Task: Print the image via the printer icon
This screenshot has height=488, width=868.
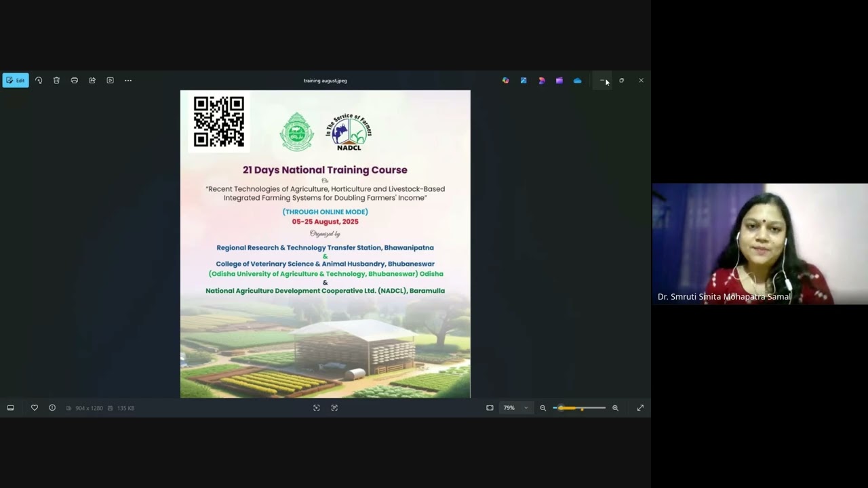Action: [x=75, y=80]
